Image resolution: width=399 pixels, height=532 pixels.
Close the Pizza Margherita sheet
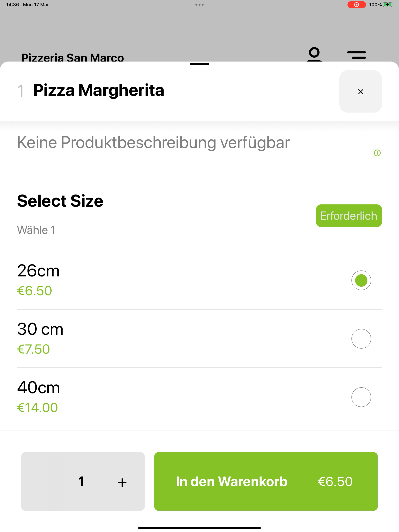tap(360, 91)
